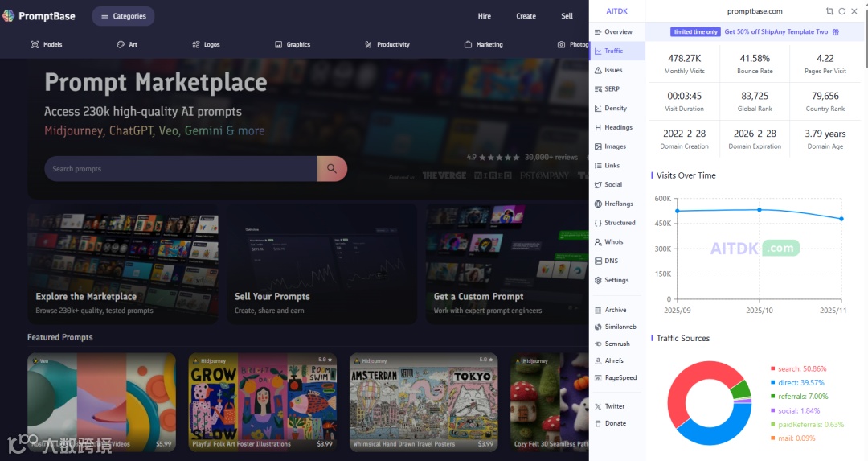Click the 478.27K Monthly Visits value

(x=684, y=58)
